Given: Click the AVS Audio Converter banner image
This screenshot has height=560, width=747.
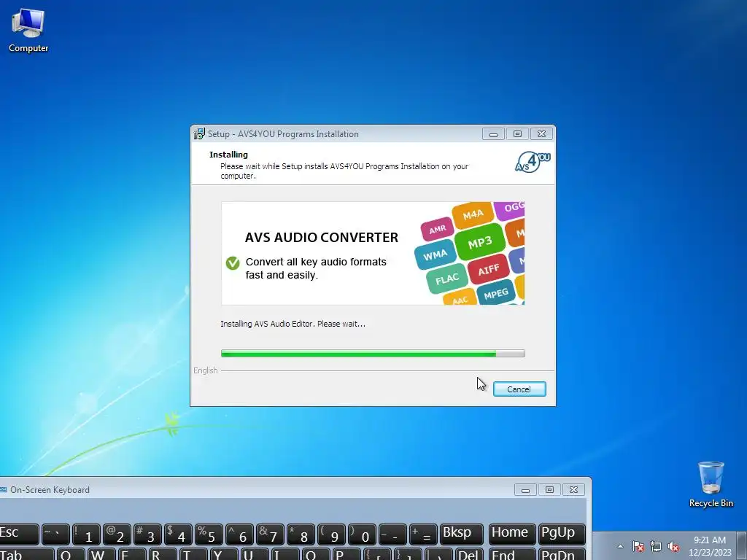Looking at the screenshot, I should pyautogui.click(x=373, y=253).
